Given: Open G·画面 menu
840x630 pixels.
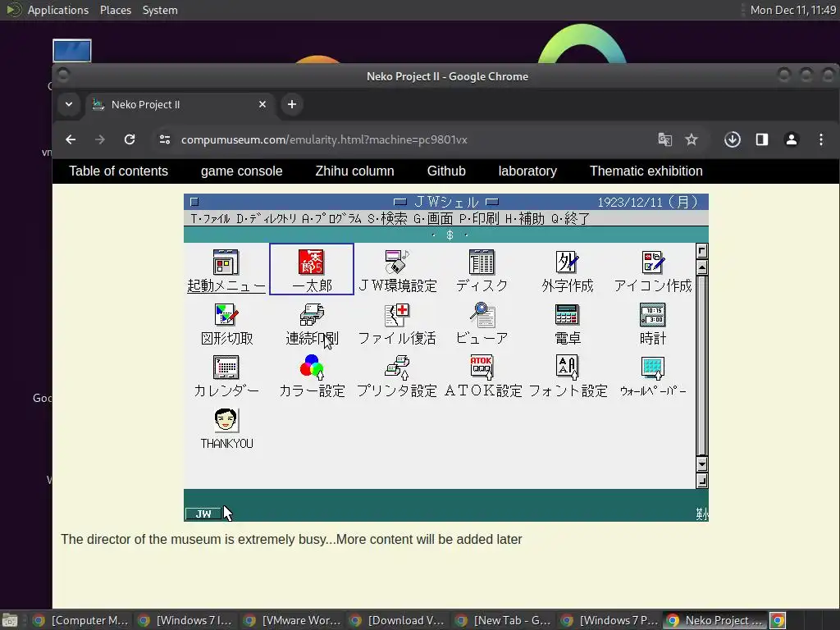Looking at the screenshot, I should coord(433,218).
